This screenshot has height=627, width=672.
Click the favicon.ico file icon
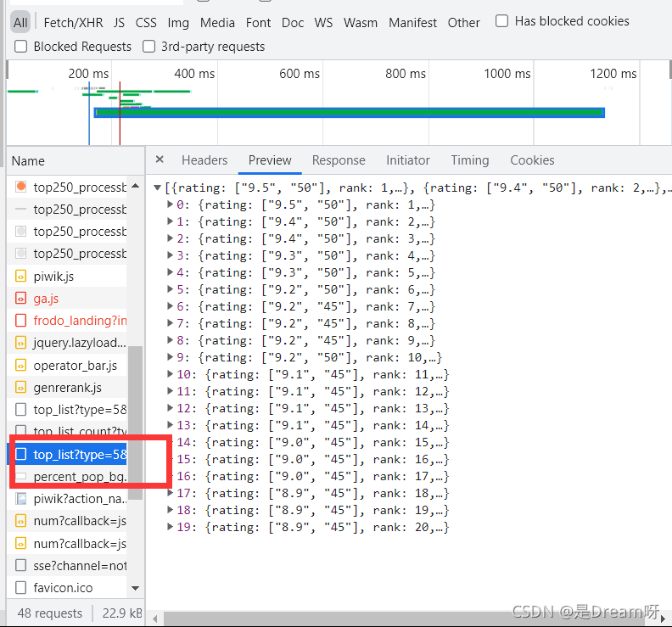pyautogui.click(x=20, y=588)
